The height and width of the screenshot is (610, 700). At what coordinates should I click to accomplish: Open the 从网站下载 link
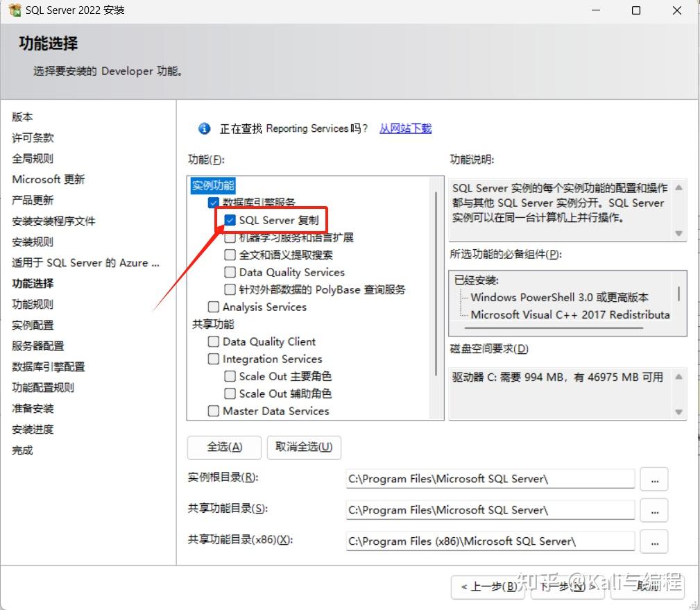pyautogui.click(x=405, y=128)
